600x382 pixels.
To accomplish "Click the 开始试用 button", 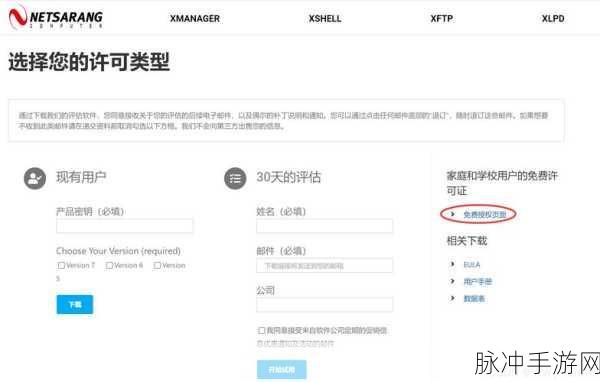I will pyautogui.click(x=282, y=369).
